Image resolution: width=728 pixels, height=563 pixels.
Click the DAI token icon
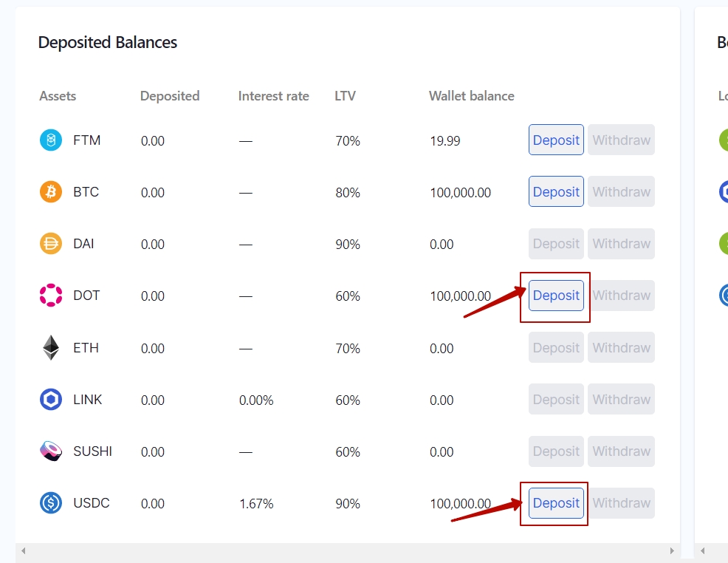[x=51, y=244]
